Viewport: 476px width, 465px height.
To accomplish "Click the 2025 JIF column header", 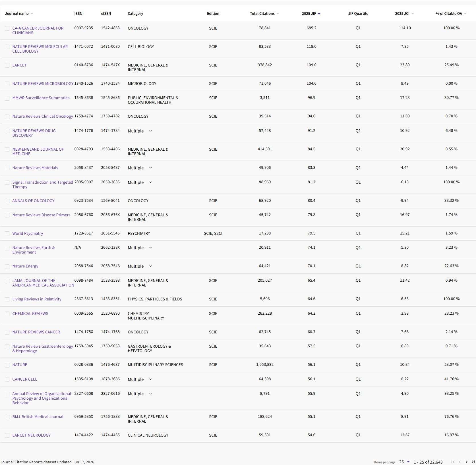I will click(309, 14).
